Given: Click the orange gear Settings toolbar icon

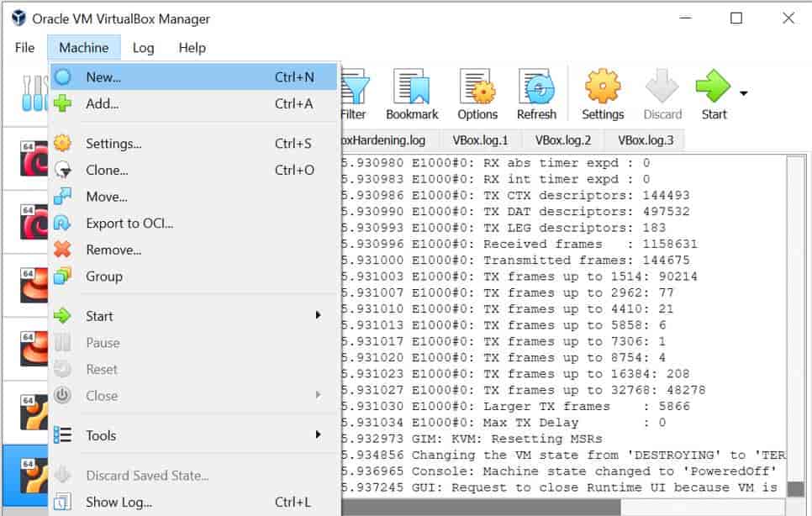Looking at the screenshot, I should (603, 86).
